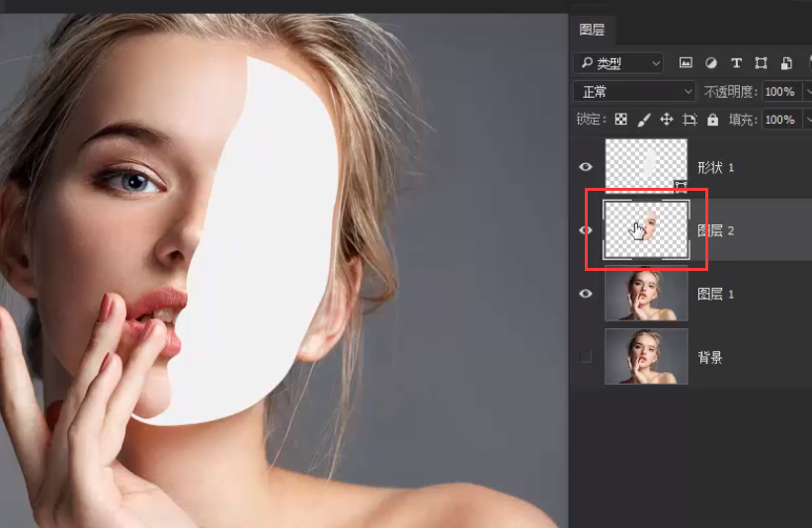Show the 背景 layer
The height and width of the screenshot is (528, 812).
pos(586,357)
